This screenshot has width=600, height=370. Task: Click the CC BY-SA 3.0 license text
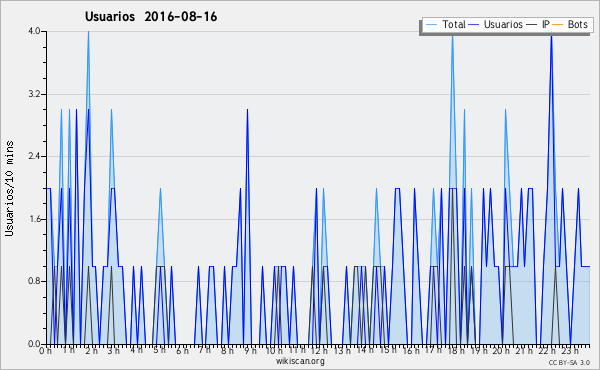click(x=569, y=363)
